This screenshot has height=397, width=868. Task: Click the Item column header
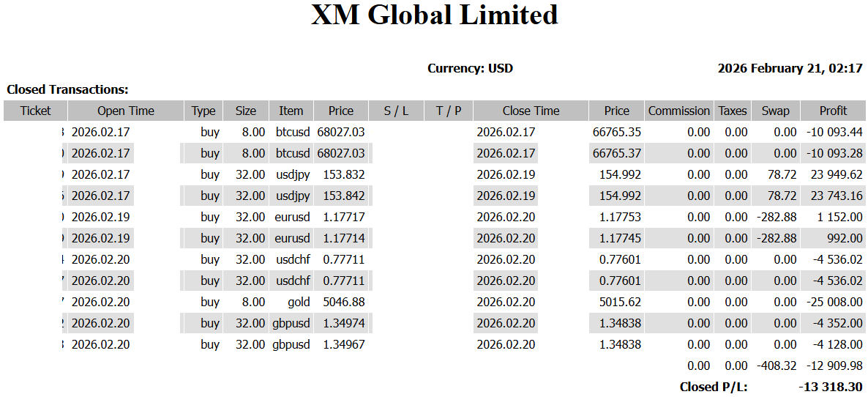coord(291,111)
